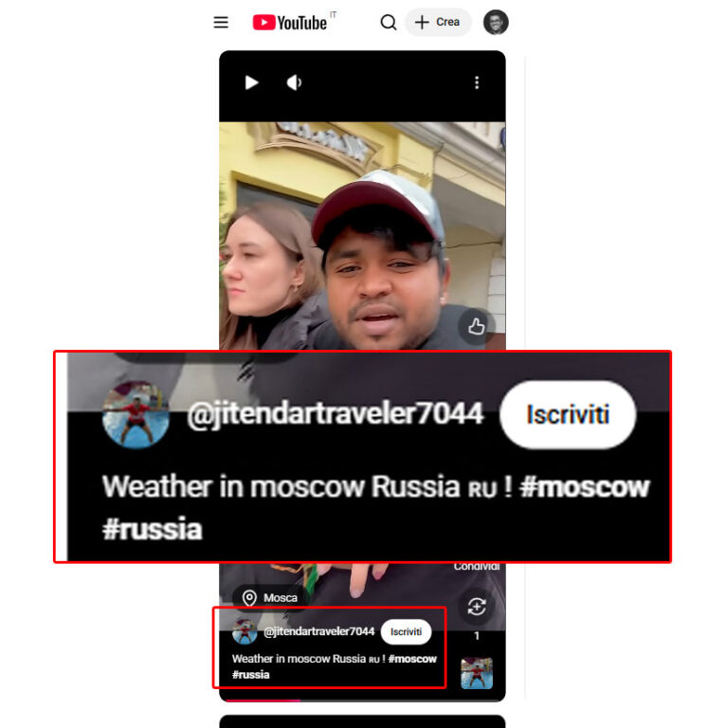726x728 pixels.
Task: Open the account profile avatar
Action: [x=496, y=23]
